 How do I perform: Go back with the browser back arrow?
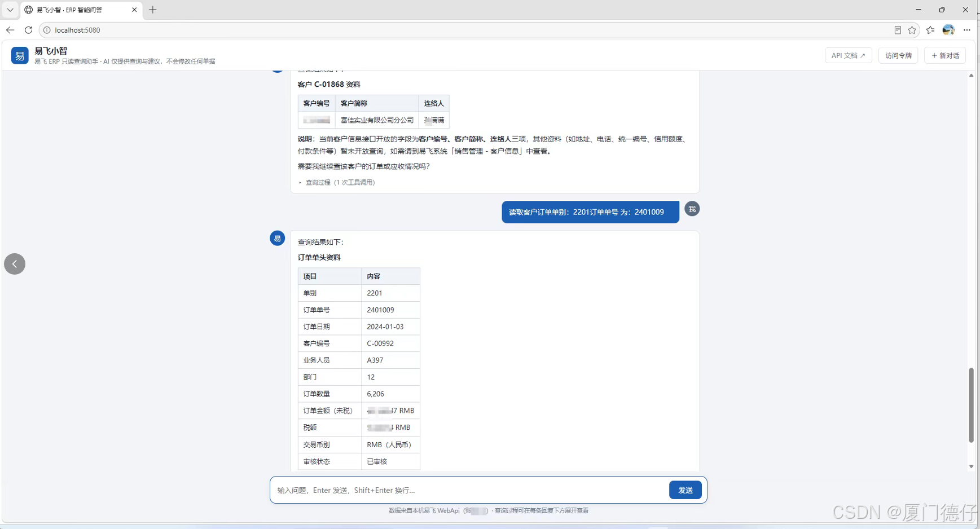(x=10, y=30)
